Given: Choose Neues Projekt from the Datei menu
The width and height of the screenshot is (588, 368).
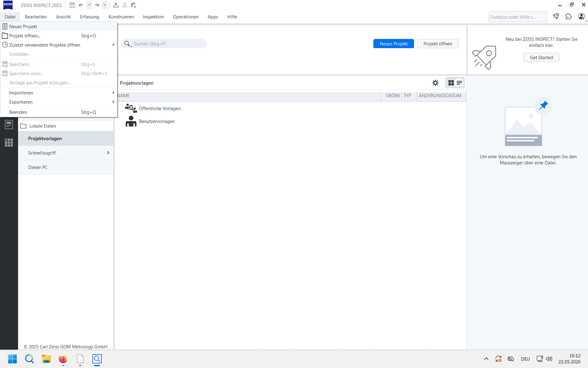Looking at the screenshot, I should coord(59,26).
